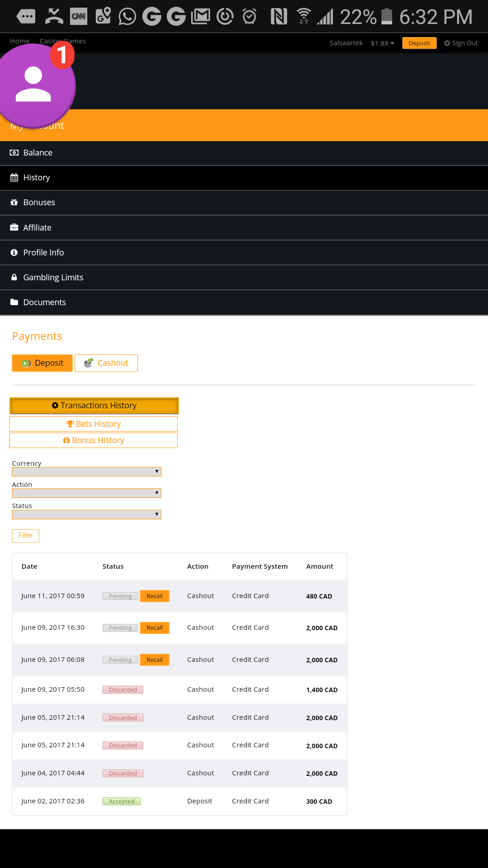This screenshot has width=488, height=868.
Task: Click Pending badge on June 11 row
Action: click(120, 596)
